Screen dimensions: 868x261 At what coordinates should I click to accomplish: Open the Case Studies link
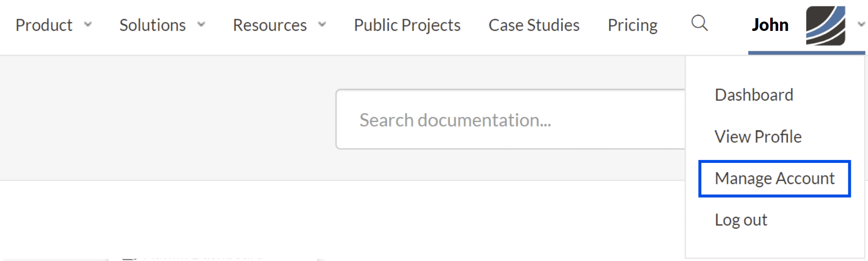point(534,25)
